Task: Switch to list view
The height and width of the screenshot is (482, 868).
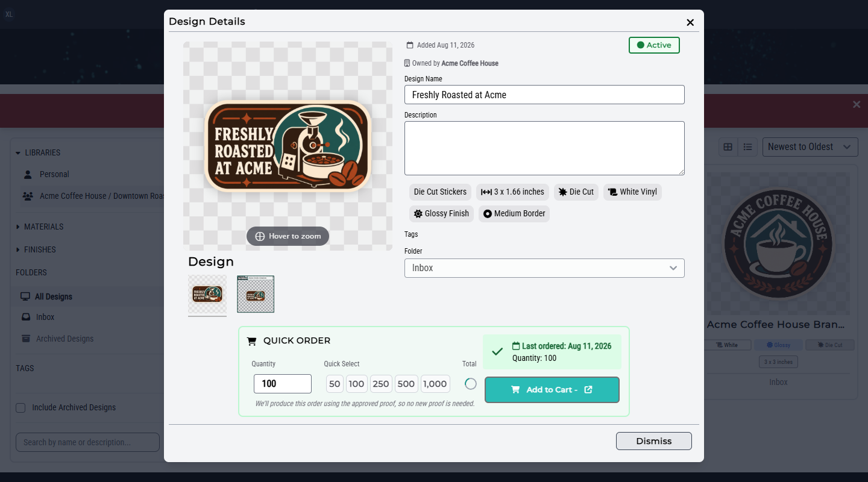Action: pyautogui.click(x=748, y=147)
